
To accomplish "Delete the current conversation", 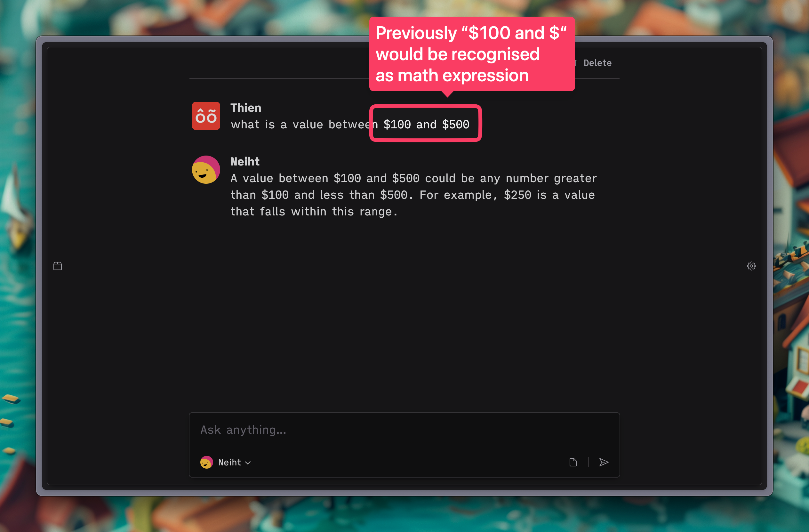I will point(597,63).
